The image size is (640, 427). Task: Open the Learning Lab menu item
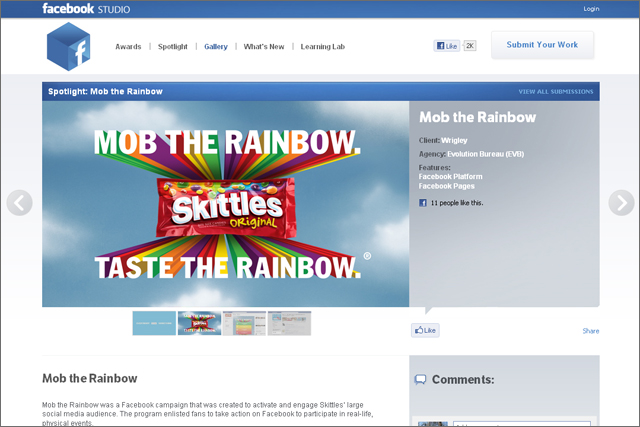pyautogui.click(x=323, y=47)
